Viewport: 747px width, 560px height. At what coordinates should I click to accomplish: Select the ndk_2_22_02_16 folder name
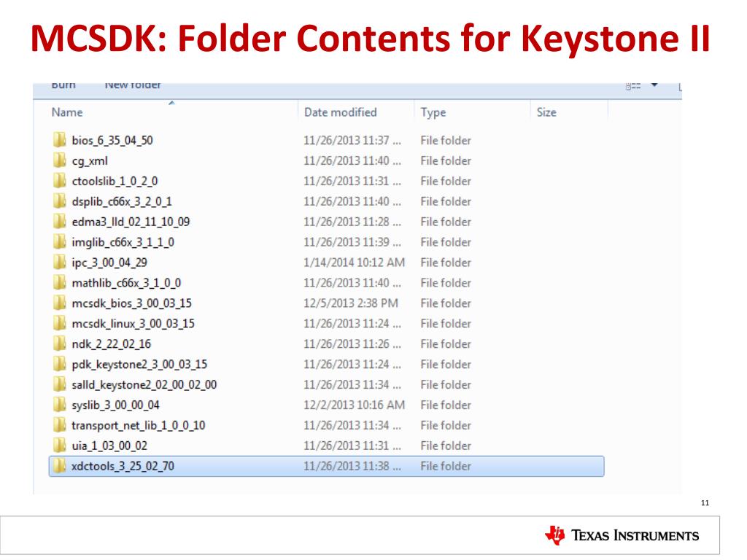112,344
